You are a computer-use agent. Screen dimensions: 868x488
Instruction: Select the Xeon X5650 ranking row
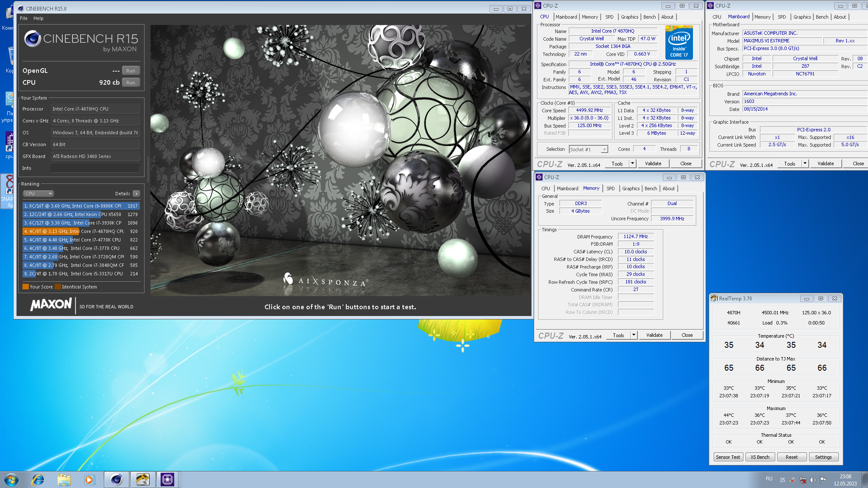(x=81, y=214)
